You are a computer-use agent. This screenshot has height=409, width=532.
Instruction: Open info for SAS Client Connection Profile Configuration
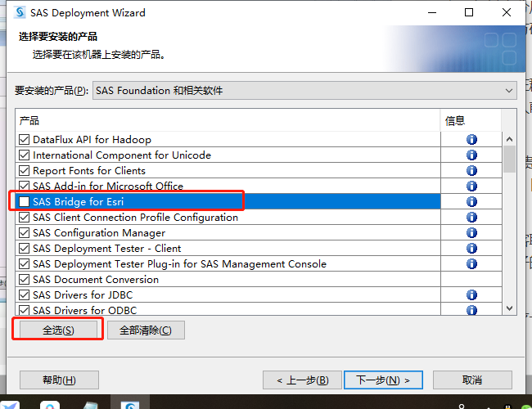pyautogui.click(x=471, y=217)
